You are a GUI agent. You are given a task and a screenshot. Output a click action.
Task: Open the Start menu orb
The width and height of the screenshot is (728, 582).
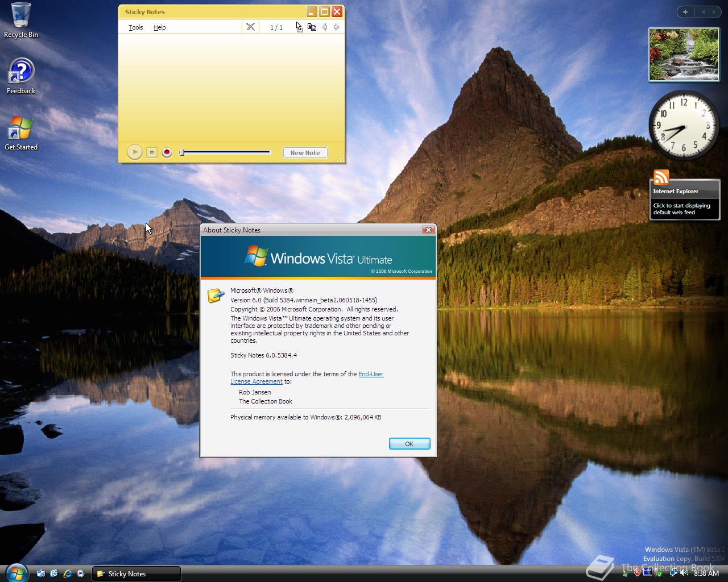tap(15, 572)
